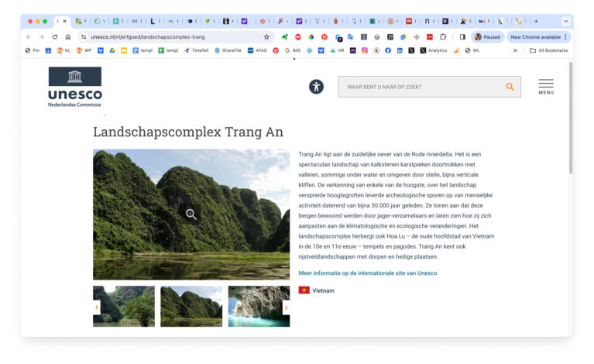This screenshot has height=364, width=594.
Task: Select the middle gallery thumbnail
Action: (191, 307)
